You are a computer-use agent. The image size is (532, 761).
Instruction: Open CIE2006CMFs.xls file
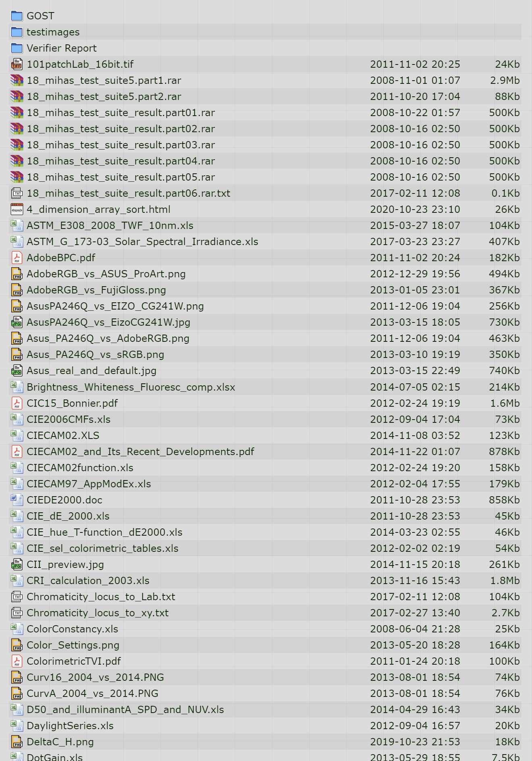coord(69,419)
